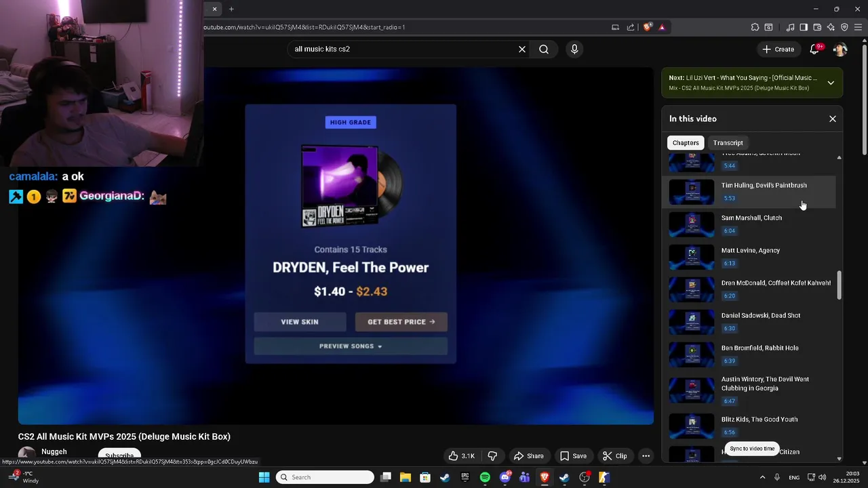Image resolution: width=868 pixels, height=488 pixels.
Task: Jump to Tim Huling, Devil's Paintbrush chapter
Action: point(749,192)
